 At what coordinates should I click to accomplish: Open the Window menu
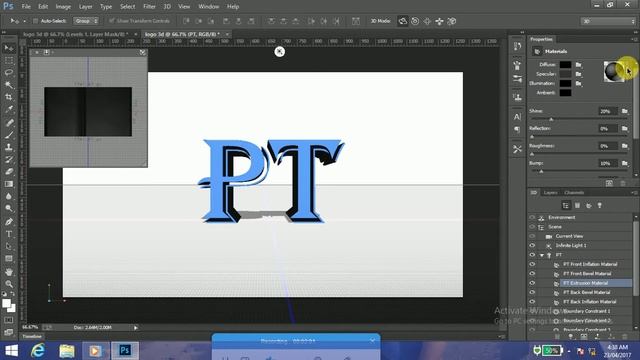pyautogui.click(x=209, y=7)
